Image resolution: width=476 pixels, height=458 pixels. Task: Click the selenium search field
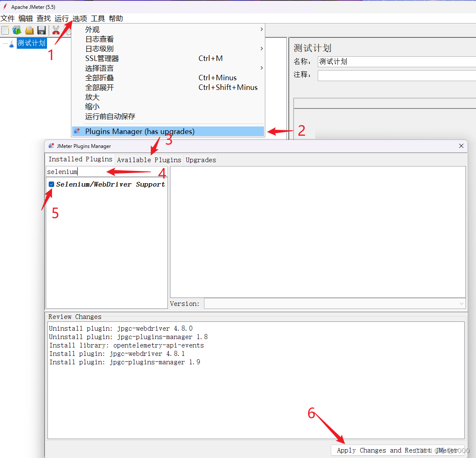(x=107, y=172)
